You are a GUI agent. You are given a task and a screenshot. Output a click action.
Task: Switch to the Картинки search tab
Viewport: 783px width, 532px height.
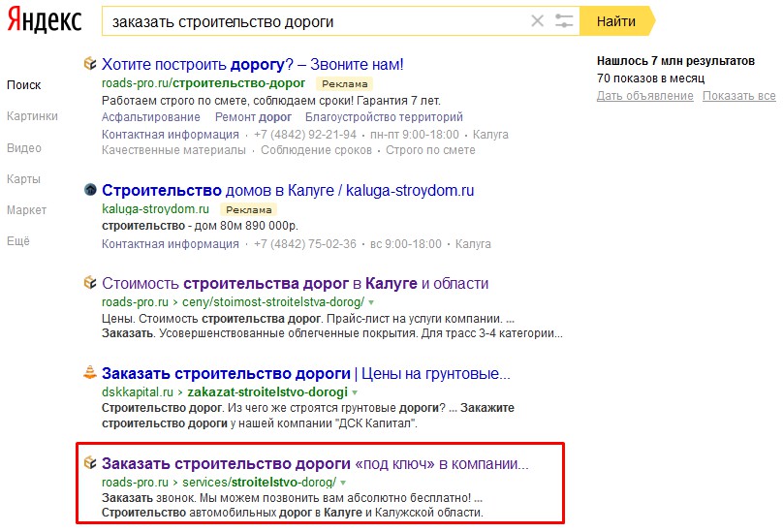click(x=32, y=116)
